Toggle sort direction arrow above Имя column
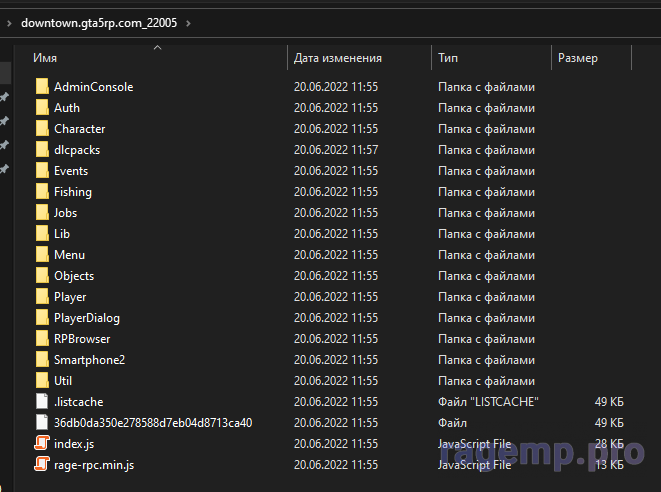 click(157, 47)
